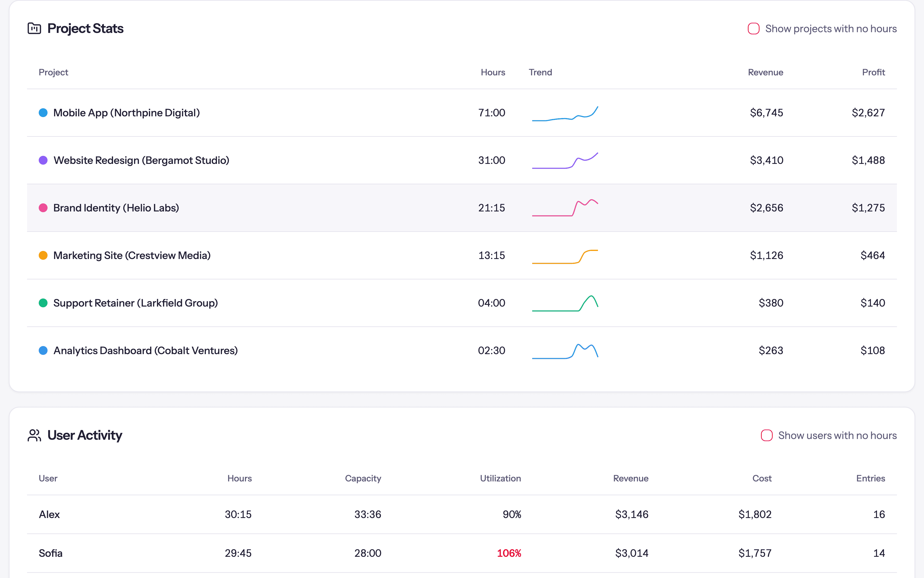
Task: Open Marketing Site (Crestview Media) project
Action: point(132,255)
